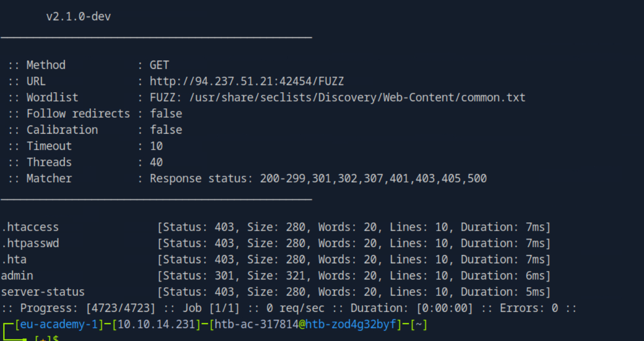644x341 pixels.
Task: Click the target URL http://94.237.51.21:42454/FUZZ
Action: tap(247, 81)
